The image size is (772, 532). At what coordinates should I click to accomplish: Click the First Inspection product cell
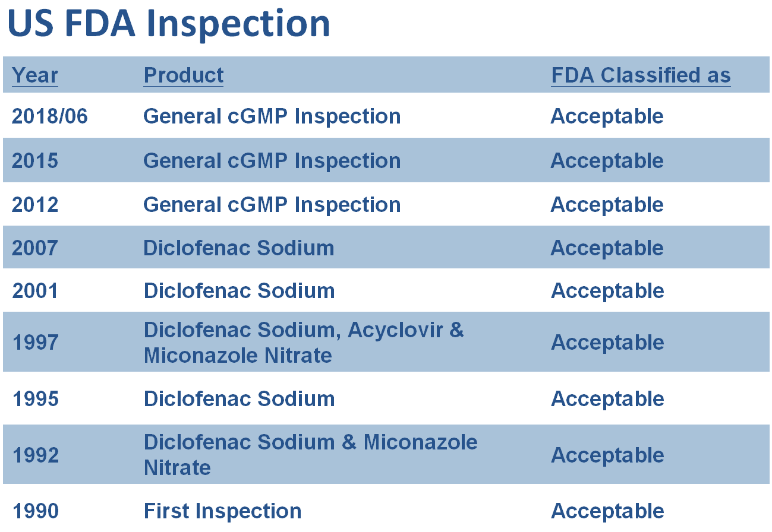coord(223,511)
